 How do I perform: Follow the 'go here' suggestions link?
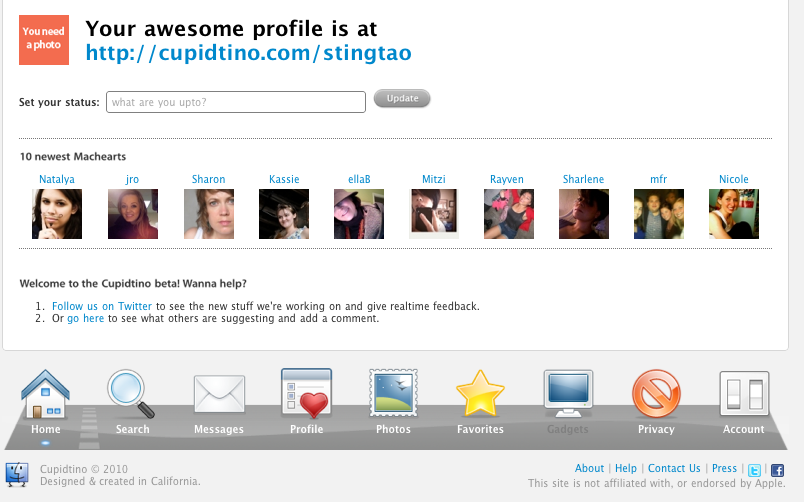click(86, 318)
